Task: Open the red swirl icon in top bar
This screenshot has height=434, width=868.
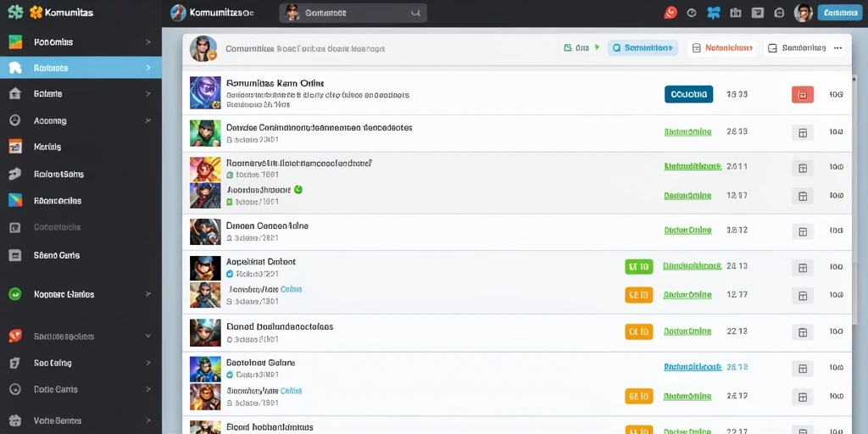Action: pos(670,13)
